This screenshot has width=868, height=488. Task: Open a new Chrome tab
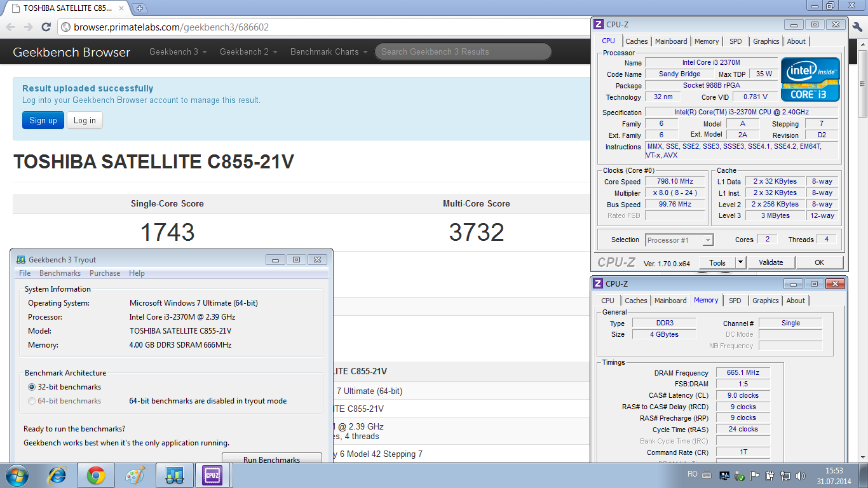coord(139,8)
